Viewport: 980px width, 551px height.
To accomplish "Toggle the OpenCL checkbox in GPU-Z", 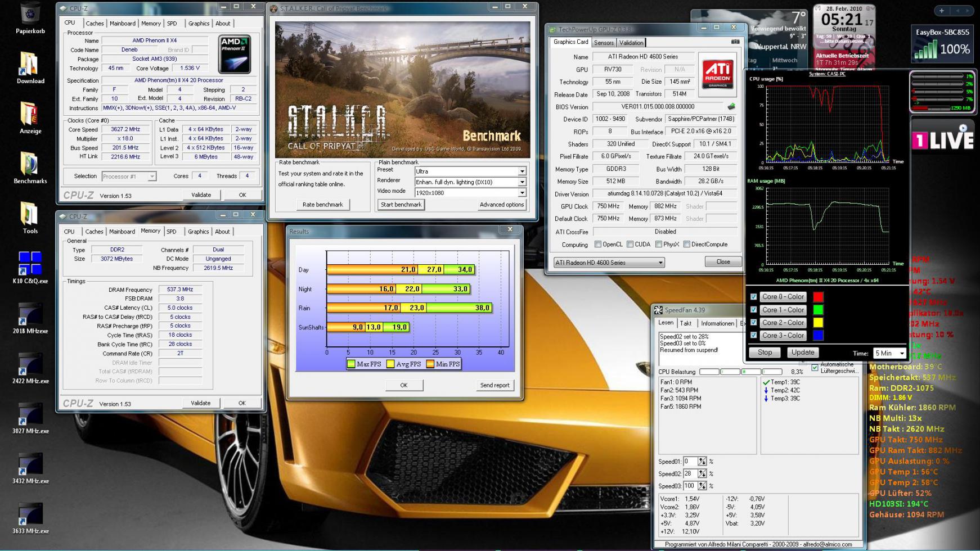I will pyautogui.click(x=598, y=245).
